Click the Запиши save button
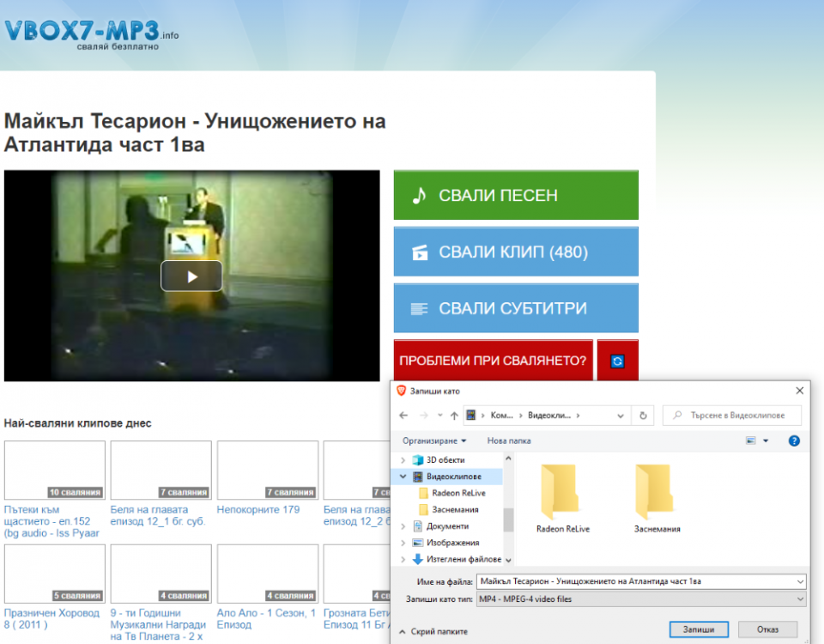Screen dimensions: 824x644 point(699,629)
